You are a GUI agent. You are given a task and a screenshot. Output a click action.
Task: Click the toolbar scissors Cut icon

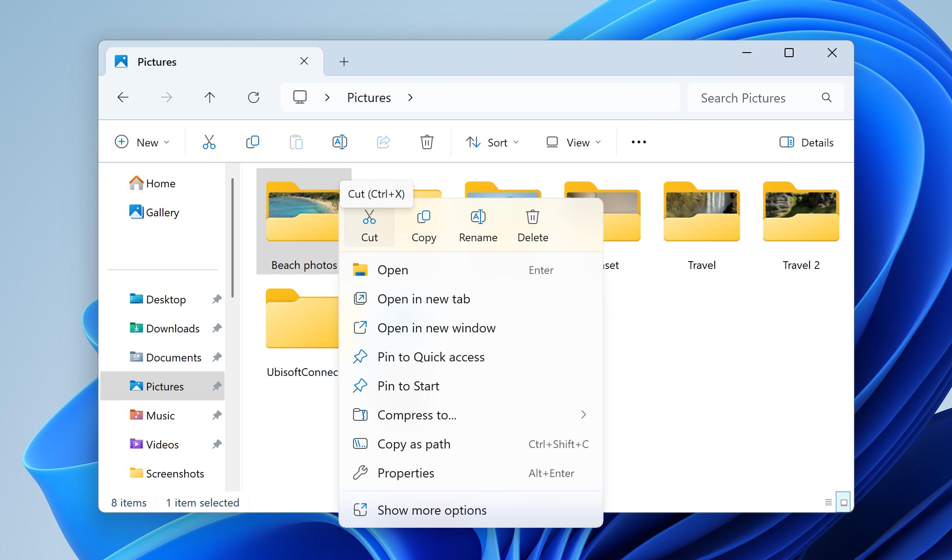point(209,142)
